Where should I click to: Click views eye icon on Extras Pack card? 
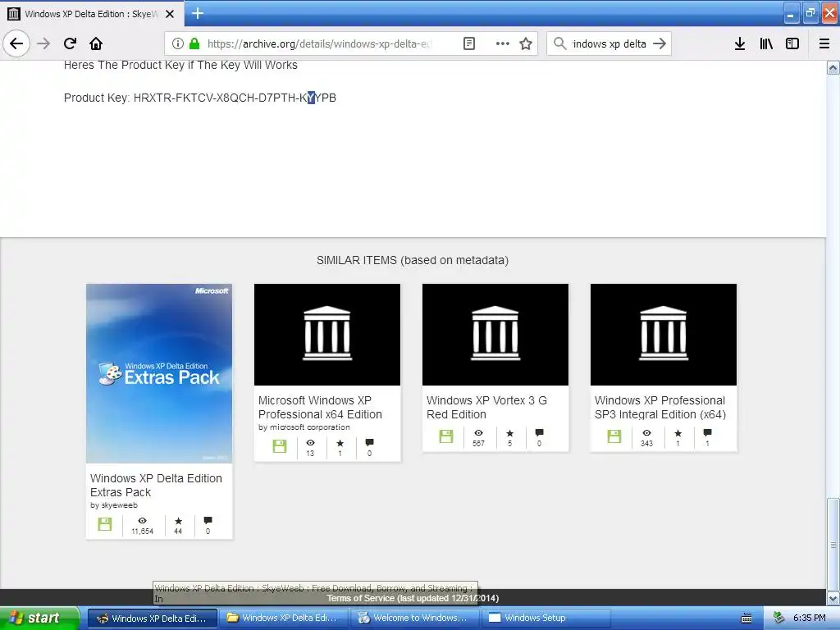[x=142, y=521]
